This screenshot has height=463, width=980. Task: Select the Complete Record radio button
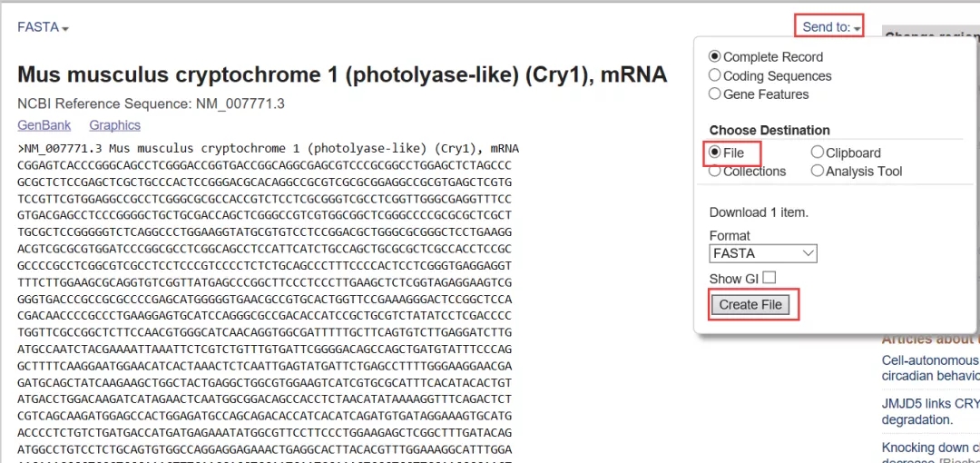pyautogui.click(x=714, y=56)
